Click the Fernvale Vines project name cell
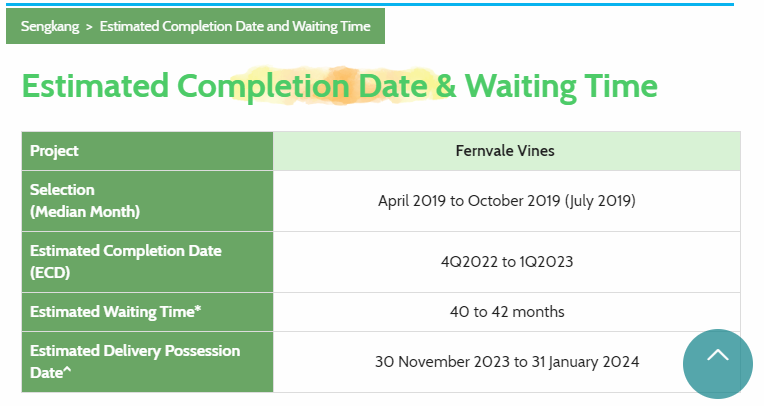The image size is (764, 406). (505, 151)
